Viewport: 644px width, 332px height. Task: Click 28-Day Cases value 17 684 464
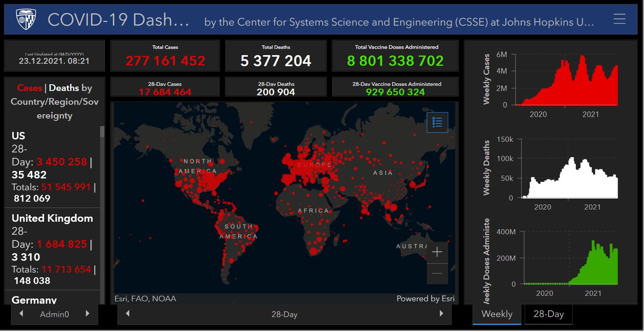tap(165, 92)
